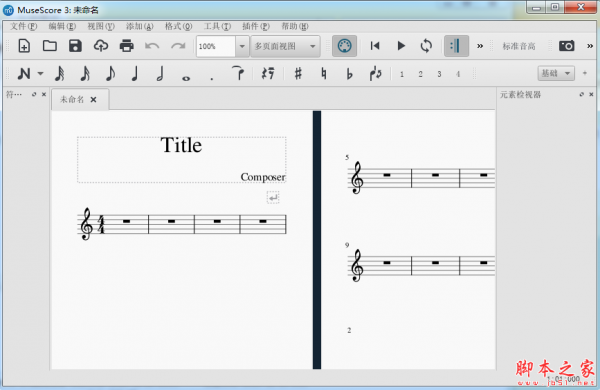Toggle loop playback
This screenshot has width=600, height=390.
click(x=426, y=46)
